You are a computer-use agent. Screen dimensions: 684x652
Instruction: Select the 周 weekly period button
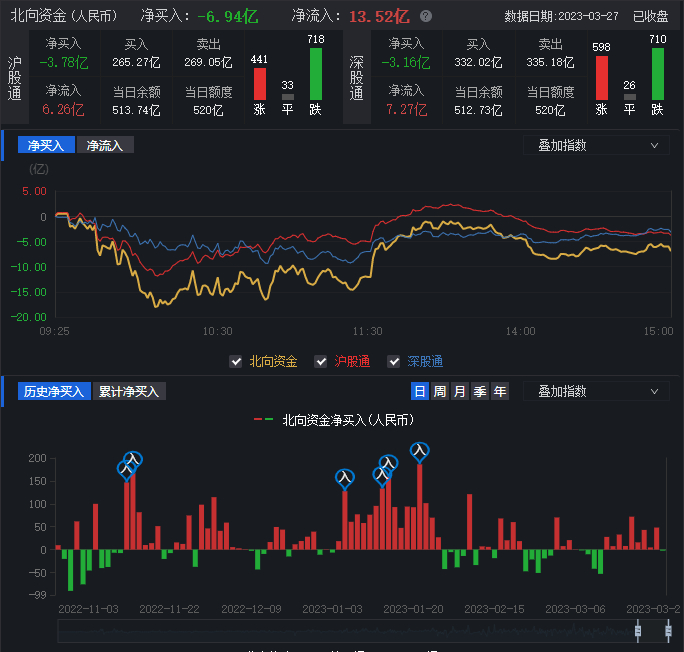[440, 391]
